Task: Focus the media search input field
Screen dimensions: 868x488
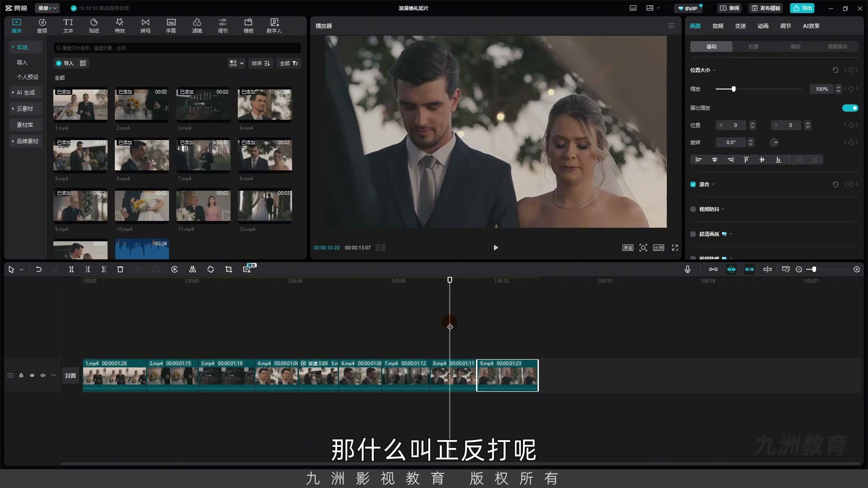Action: [x=177, y=48]
